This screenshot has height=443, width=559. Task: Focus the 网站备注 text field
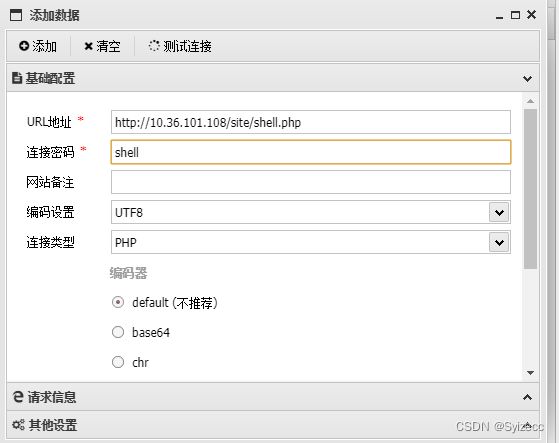point(311,182)
